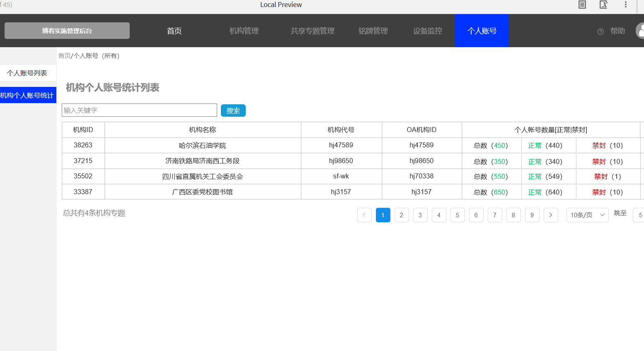This screenshot has height=351, width=644.
Task: Go to page 8
Action: (513, 215)
